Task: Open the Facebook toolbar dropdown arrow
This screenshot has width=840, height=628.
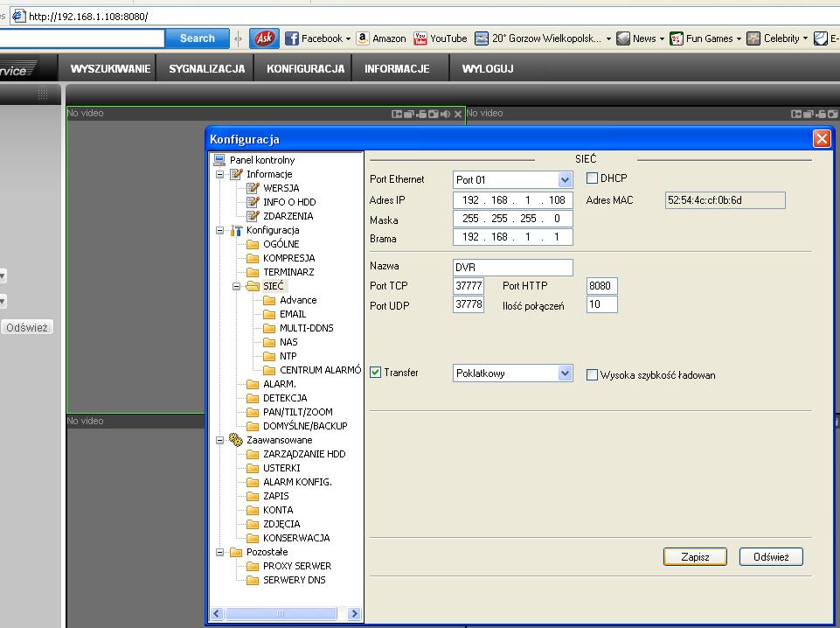Action: (348, 39)
